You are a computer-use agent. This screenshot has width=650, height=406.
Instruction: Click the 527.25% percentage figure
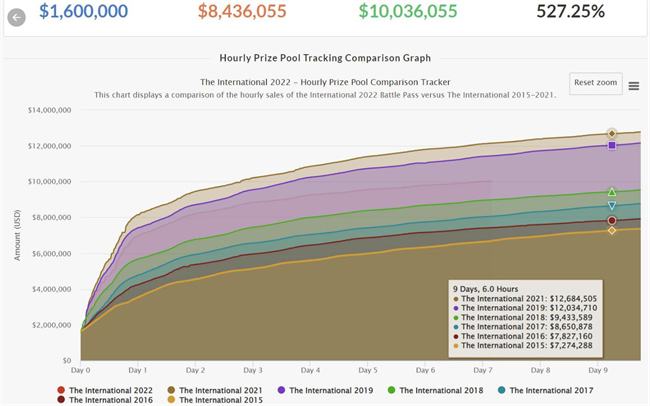pos(570,12)
